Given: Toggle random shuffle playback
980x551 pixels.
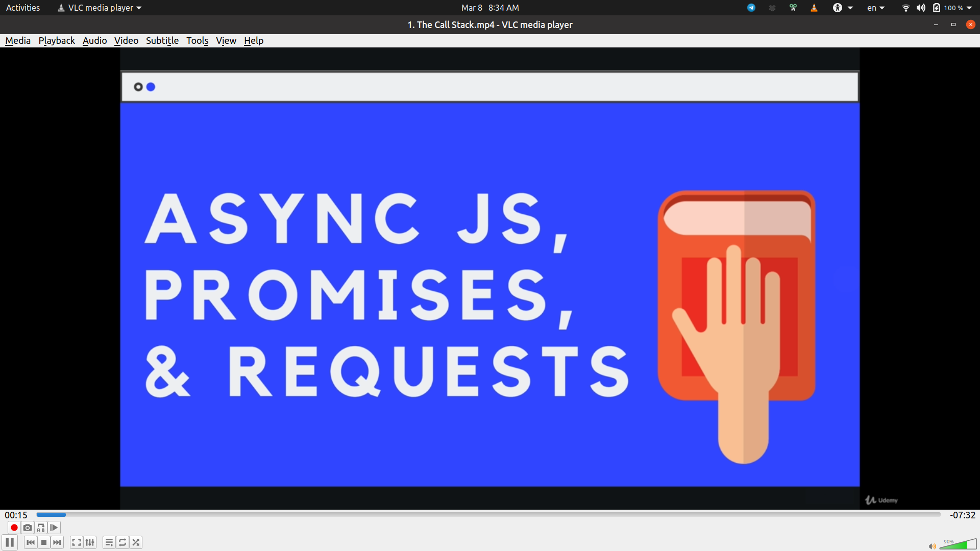Looking at the screenshot, I should pos(136,542).
